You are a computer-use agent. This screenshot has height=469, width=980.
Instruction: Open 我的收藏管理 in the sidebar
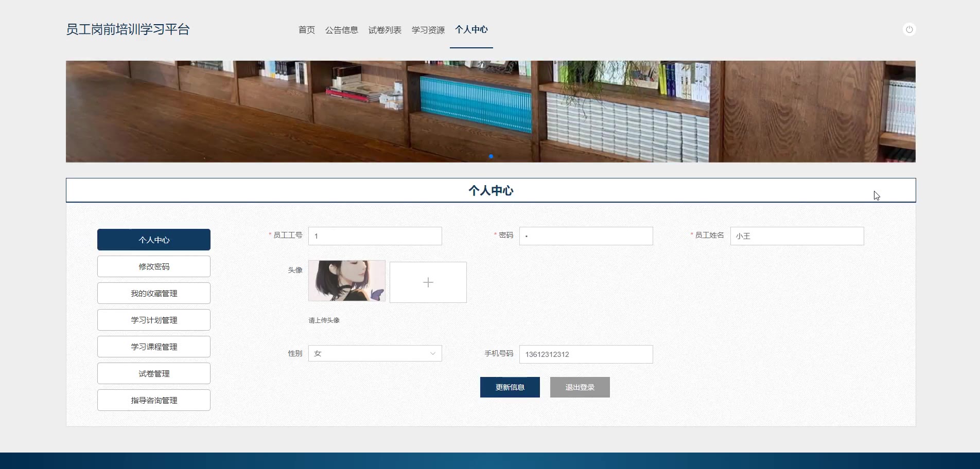tap(154, 293)
